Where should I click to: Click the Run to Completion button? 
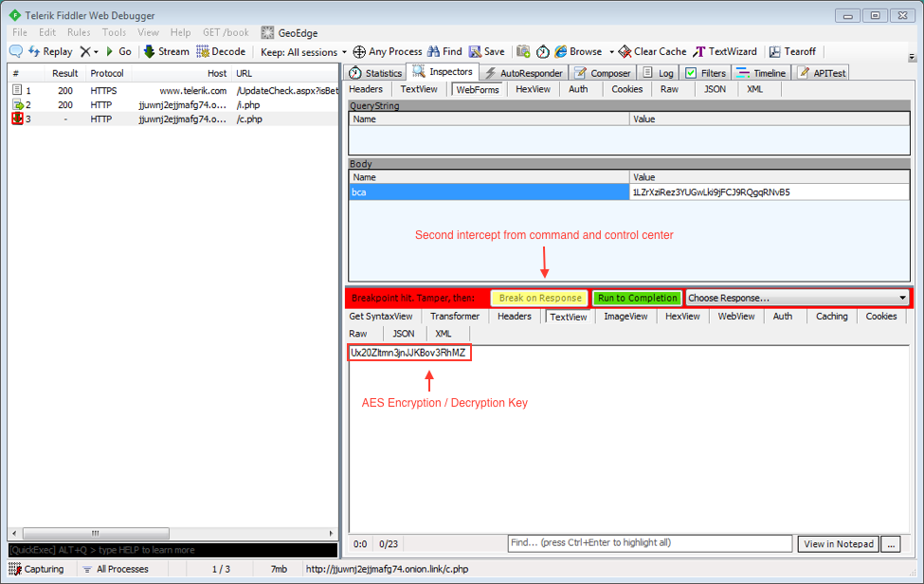point(637,299)
